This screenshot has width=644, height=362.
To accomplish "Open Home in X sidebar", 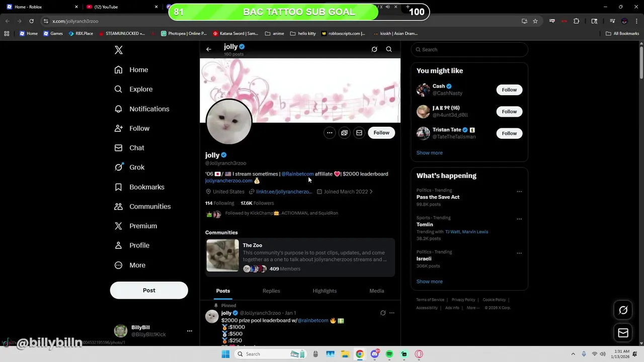I will 131,70.
